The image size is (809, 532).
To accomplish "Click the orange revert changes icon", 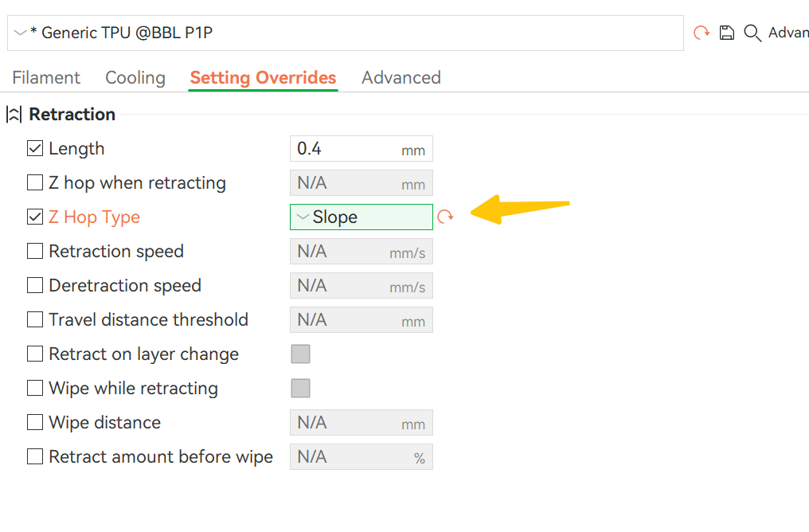I will (x=702, y=33).
